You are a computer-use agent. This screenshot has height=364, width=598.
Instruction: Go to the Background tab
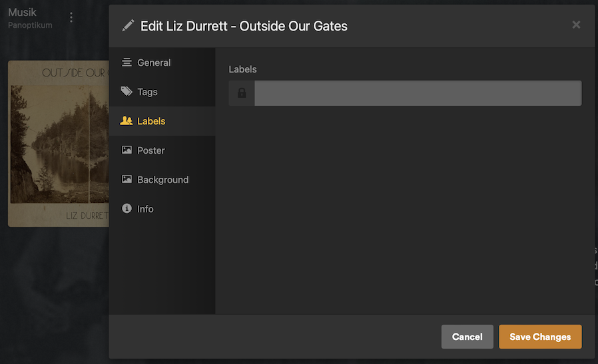(162, 180)
